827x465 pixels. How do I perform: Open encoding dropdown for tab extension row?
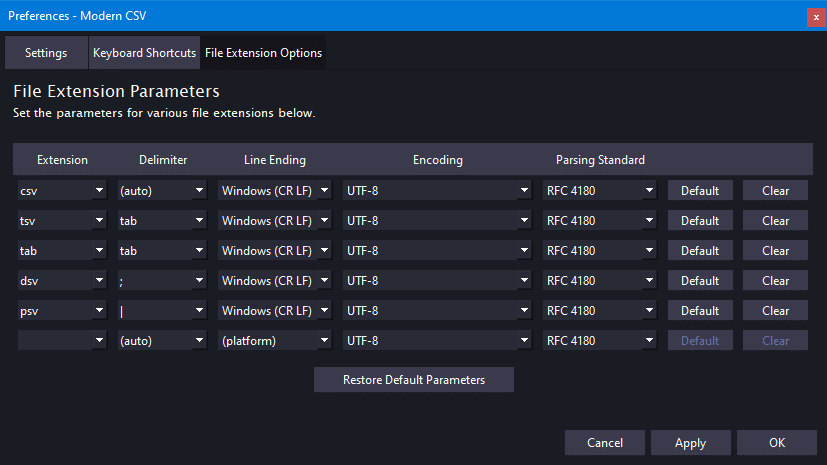pos(437,250)
